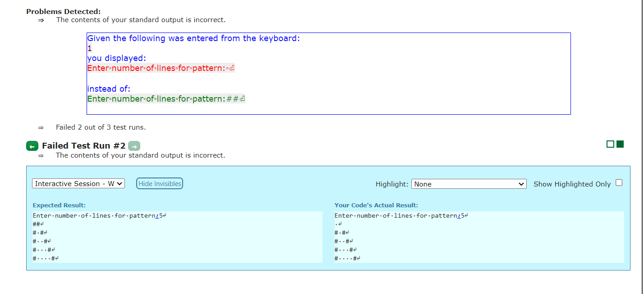Select the Expected Result panel

click(x=176, y=237)
